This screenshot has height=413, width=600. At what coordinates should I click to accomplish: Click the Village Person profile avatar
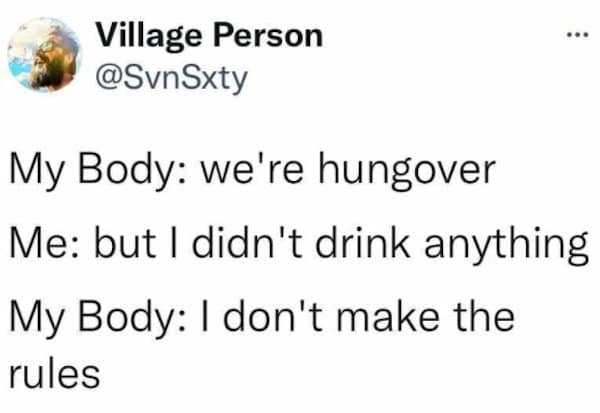[44, 54]
